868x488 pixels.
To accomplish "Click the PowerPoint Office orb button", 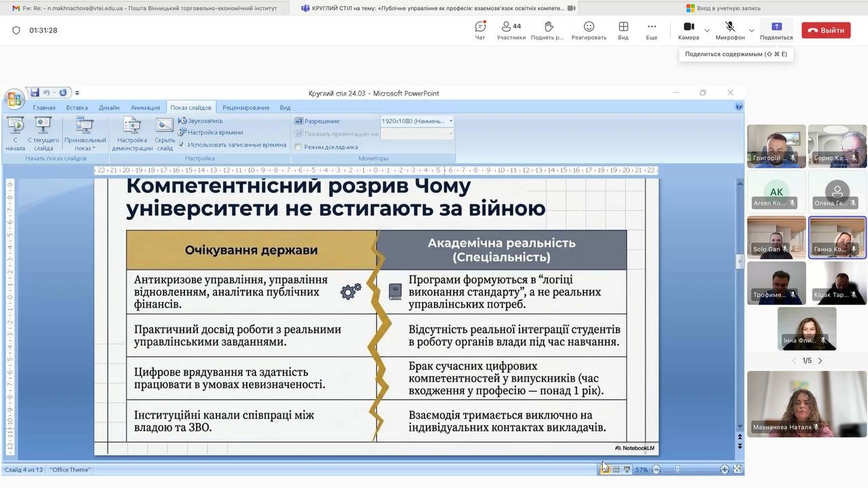I will 14,99.
